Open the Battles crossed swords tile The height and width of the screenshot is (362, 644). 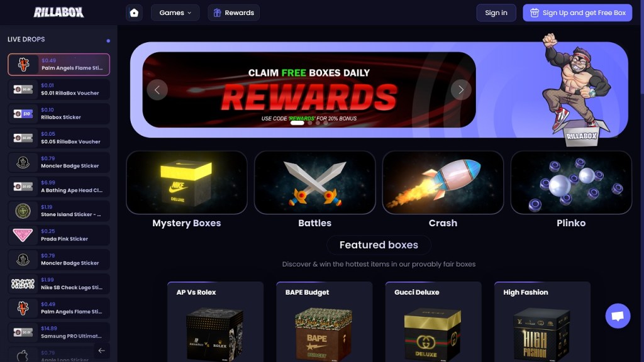point(314,182)
